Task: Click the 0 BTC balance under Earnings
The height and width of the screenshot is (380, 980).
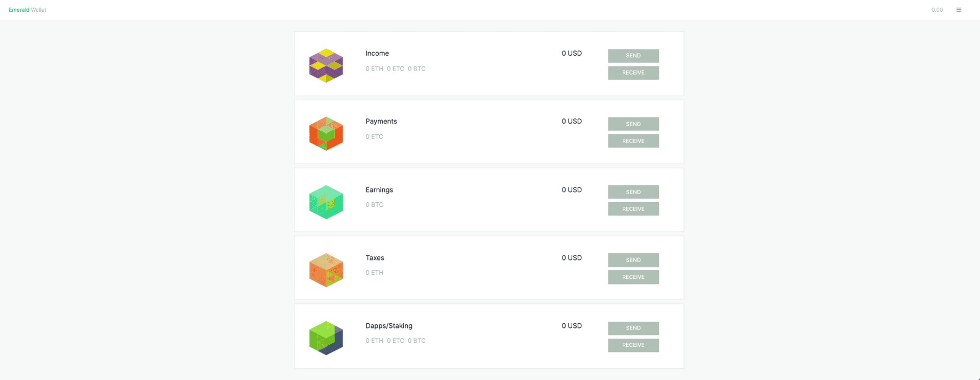Action: (375, 204)
